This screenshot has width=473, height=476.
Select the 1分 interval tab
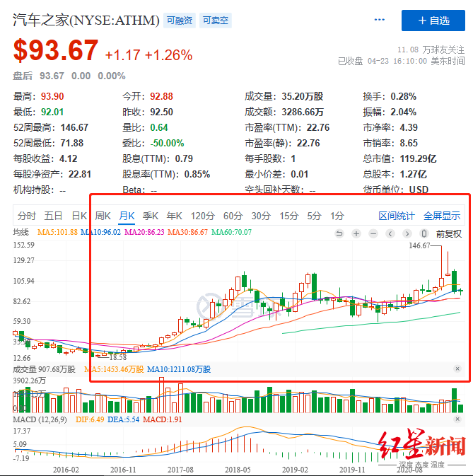click(x=337, y=216)
